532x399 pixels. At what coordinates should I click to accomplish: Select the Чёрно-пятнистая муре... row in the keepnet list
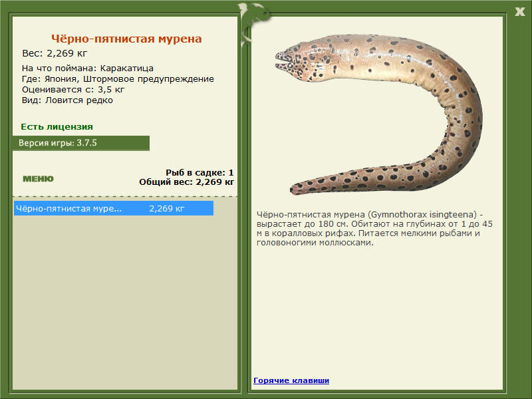pyautogui.click(x=114, y=208)
